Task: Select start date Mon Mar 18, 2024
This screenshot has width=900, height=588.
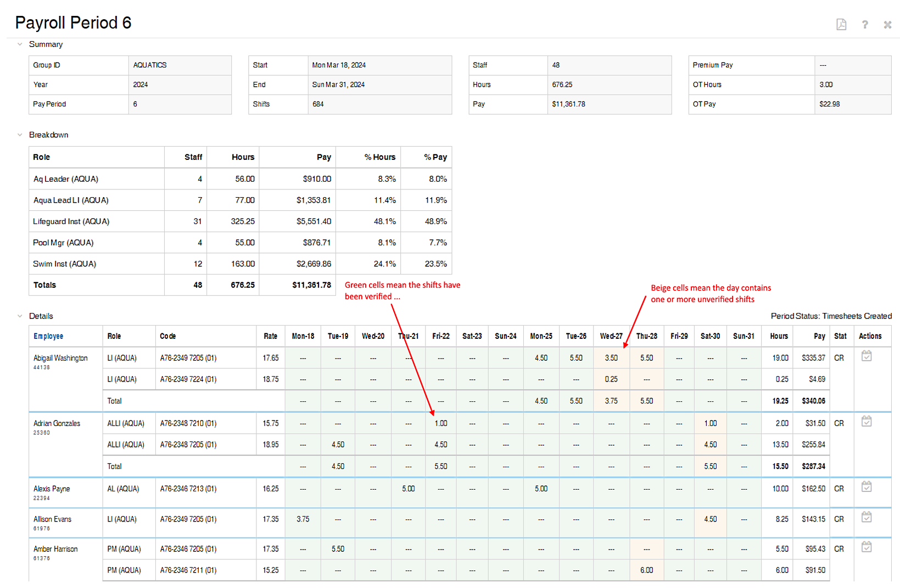Action: (339, 65)
